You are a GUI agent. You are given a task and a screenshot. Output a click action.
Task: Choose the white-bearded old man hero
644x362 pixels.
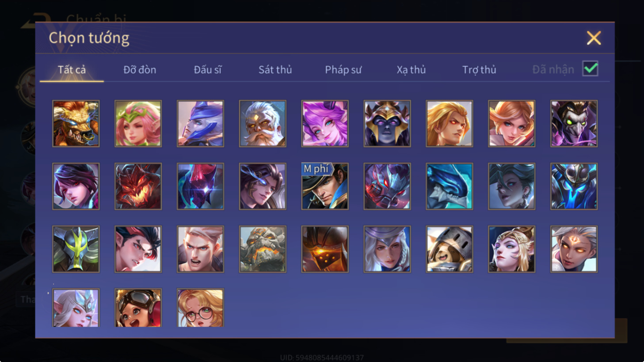[263, 123]
